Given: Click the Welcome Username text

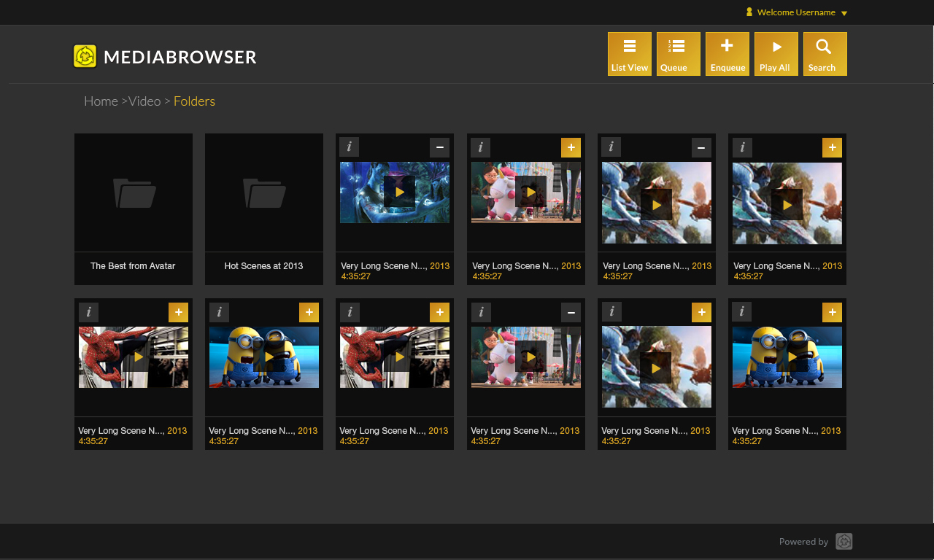Looking at the screenshot, I should (x=796, y=12).
